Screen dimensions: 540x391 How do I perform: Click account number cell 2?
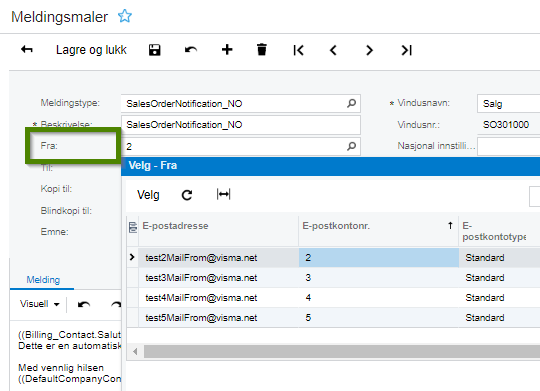(x=378, y=258)
